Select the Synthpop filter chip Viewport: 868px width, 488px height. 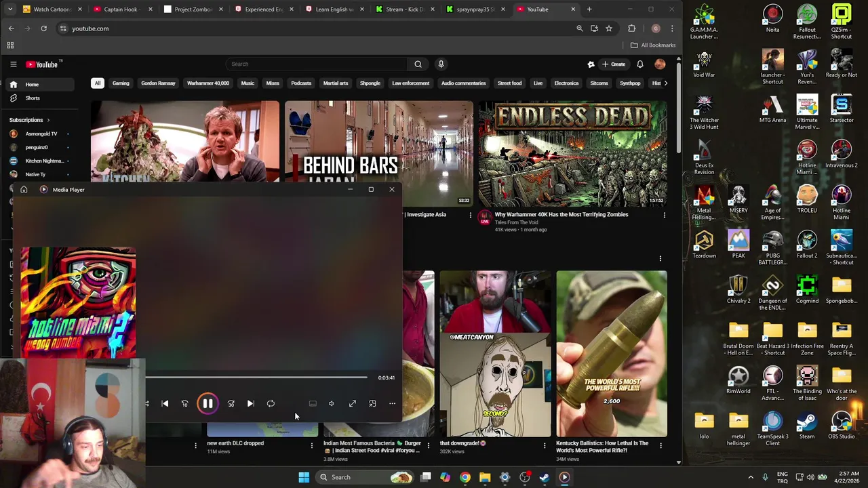coord(630,83)
